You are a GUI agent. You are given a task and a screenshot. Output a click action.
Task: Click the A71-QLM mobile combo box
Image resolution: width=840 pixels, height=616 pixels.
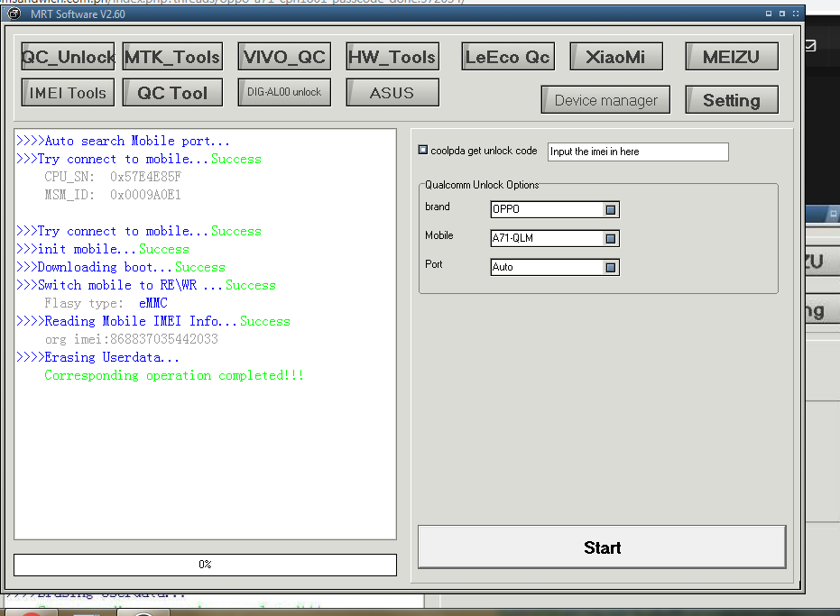click(x=555, y=238)
